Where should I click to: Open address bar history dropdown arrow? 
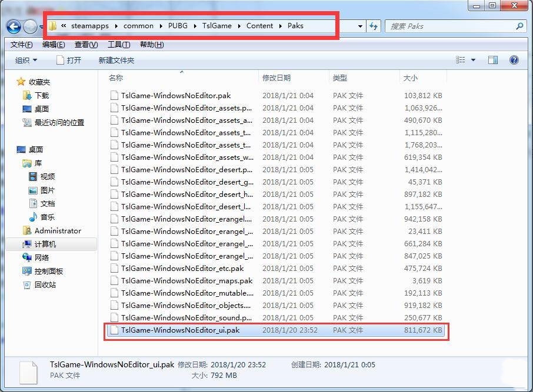360,26
